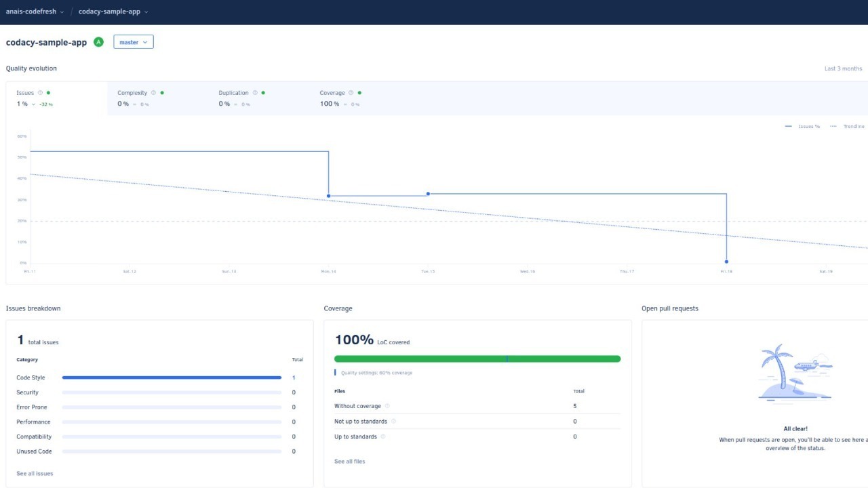Image resolution: width=868 pixels, height=488 pixels.
Task: Click the Without coverage total value 5
Action: click(x=575, y=406)
